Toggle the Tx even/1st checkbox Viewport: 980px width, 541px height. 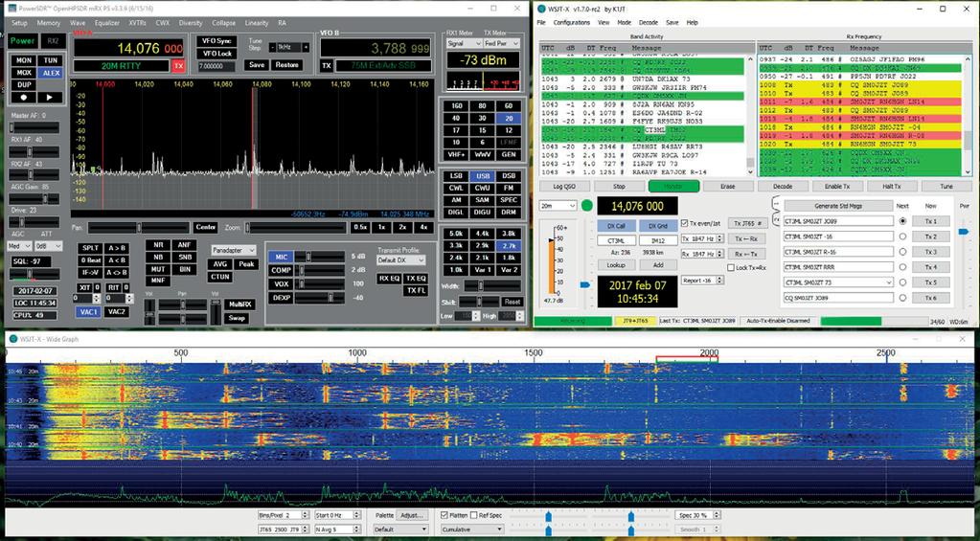point(684,223)
